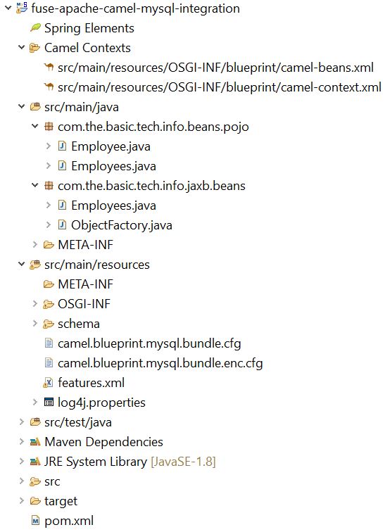The width and height of the screenshot is (392, 532).
Task: Click the camel icon beside camel-beans.xml
Action: [49, 67]
